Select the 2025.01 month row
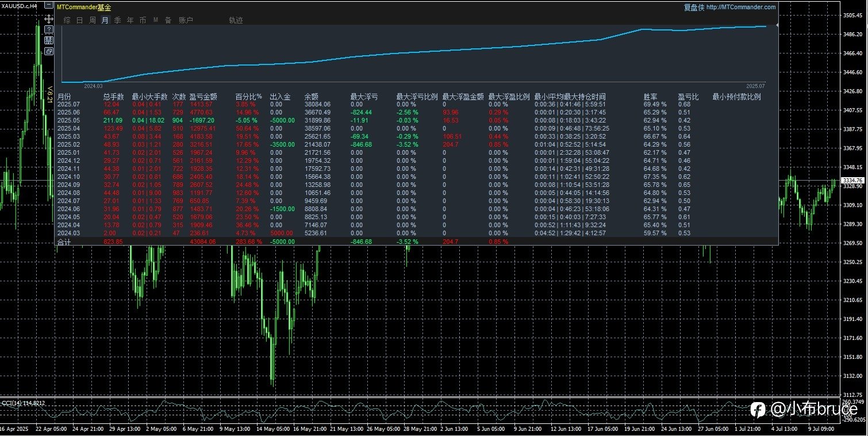The width and height of the screenshot is (868, 436). tap(417, 152)
